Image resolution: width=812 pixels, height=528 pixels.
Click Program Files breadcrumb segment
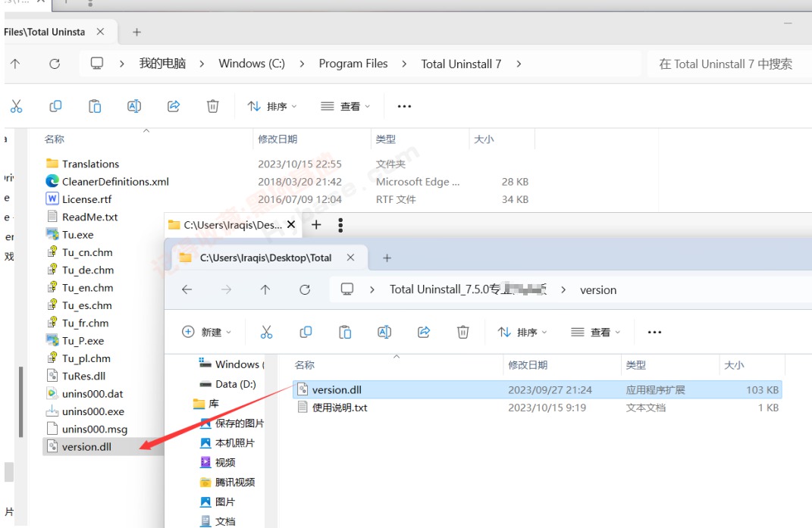point(353,64)
